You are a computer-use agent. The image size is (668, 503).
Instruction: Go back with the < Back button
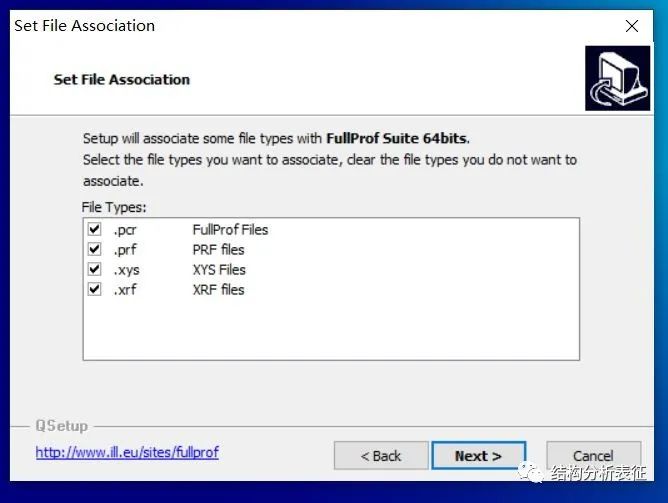381,455
